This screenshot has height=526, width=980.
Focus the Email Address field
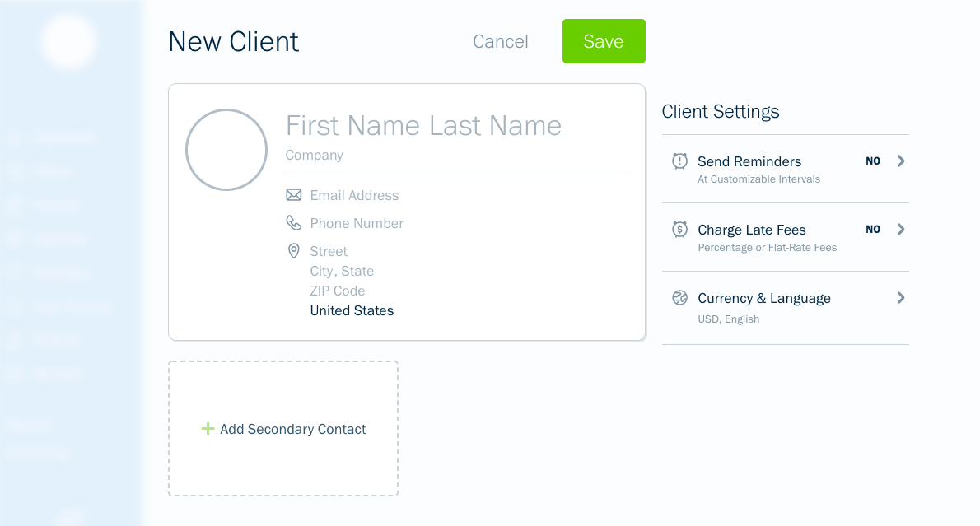tap(354, 196)
